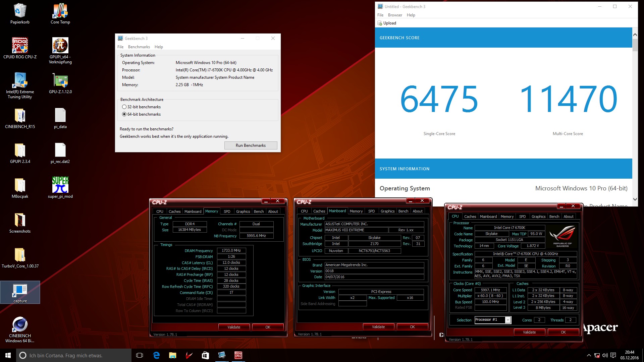Click Core Voltage value 1.872 V
644x362 pixels.
pos(533,246)
